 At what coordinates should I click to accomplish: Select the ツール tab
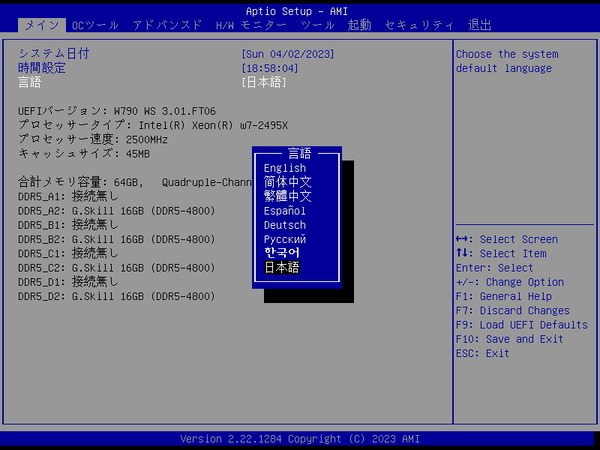tap(317, 25)
